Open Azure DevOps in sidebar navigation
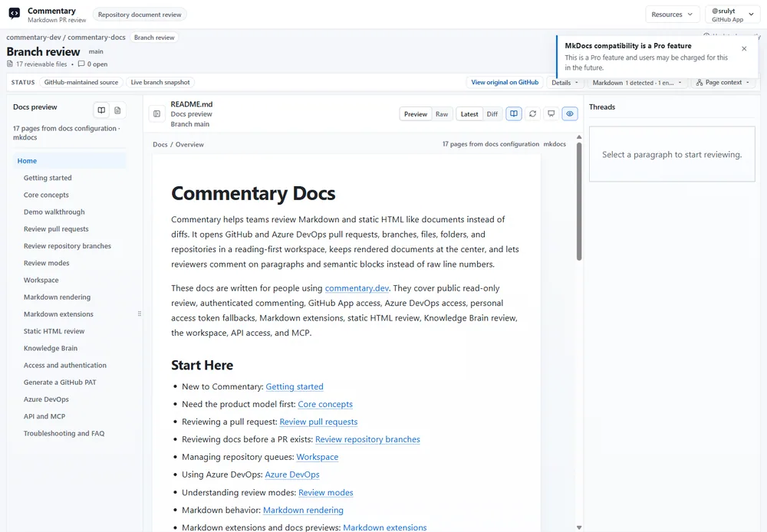767x532 pixels. pyautogui.click(x=46, y=399)
